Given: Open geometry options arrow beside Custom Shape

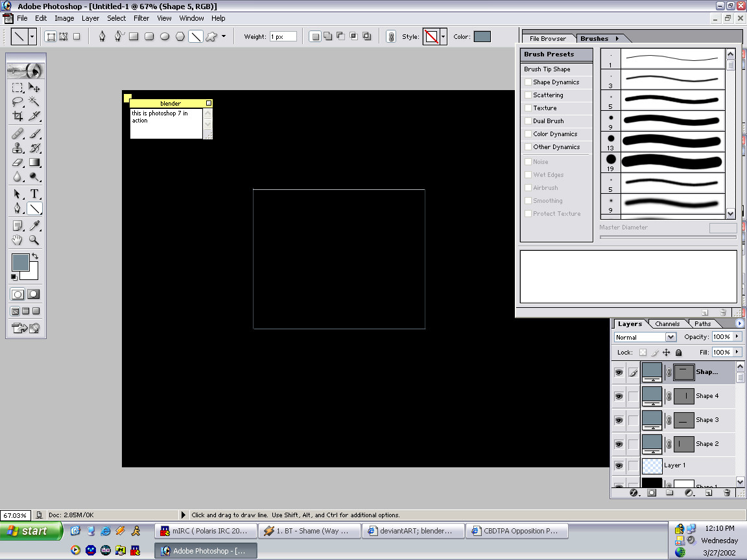Looking at the screenshot, I should (x=224, y=36).
